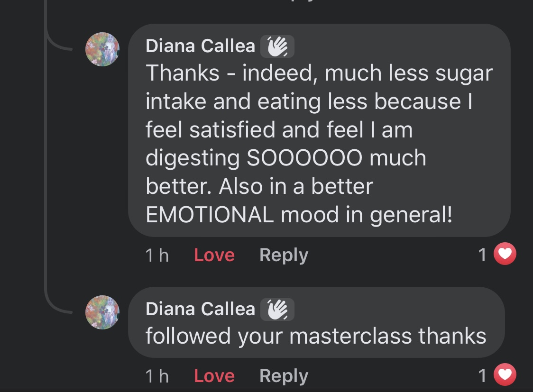Screen dimensions: 533x392
Task: Toggle Love on the masterclass comment
Action: 214,376
